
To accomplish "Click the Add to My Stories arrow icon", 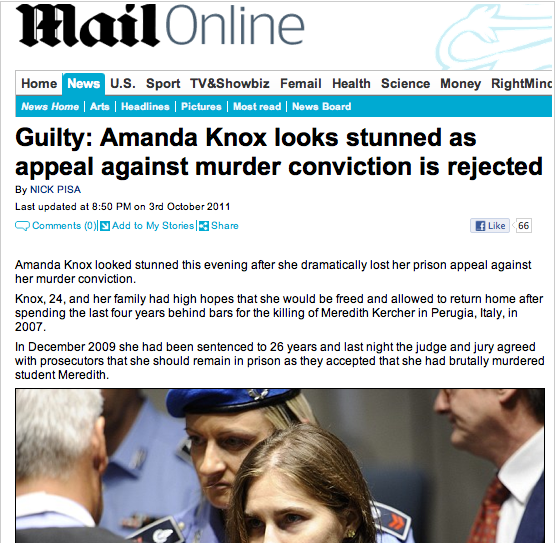I will (105, 226).
